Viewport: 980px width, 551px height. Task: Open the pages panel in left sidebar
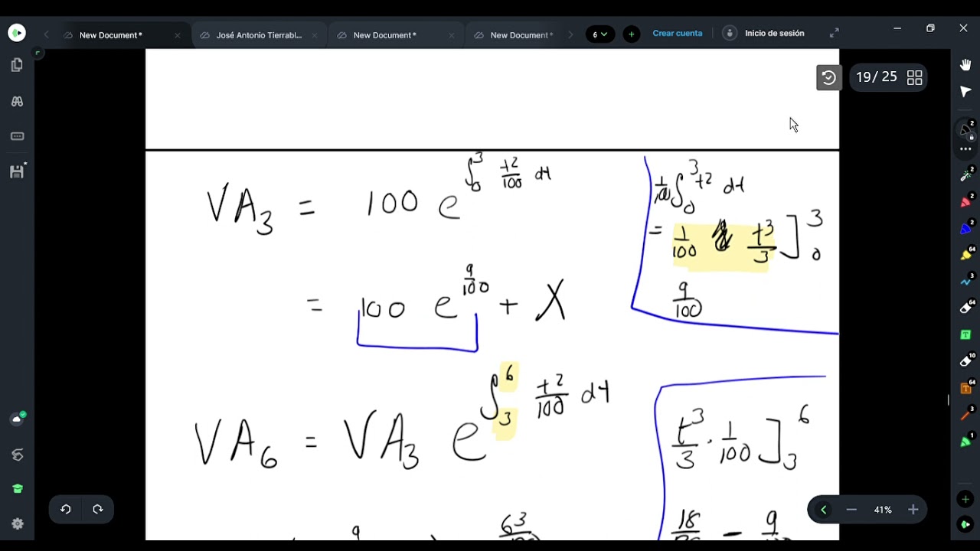(17, 65)
